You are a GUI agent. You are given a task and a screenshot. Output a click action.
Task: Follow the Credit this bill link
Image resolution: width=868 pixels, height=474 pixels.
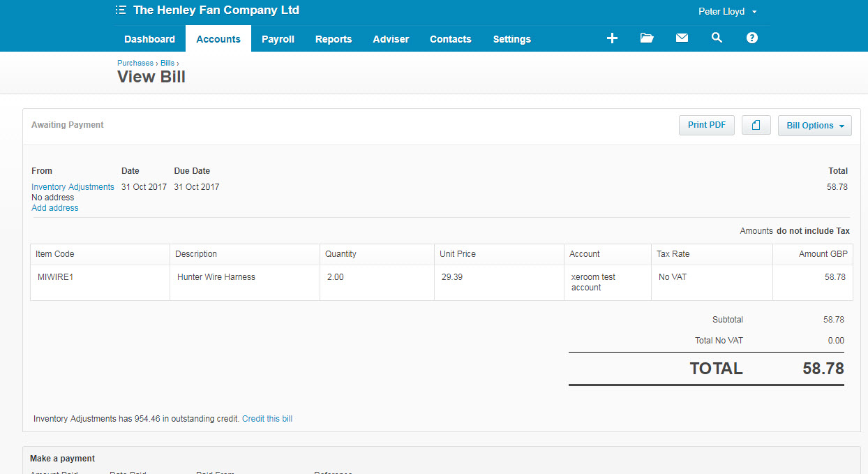click(267, 419)
